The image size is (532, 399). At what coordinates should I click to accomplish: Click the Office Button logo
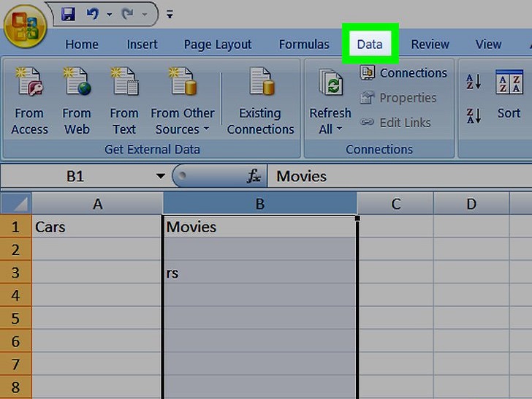click(26, 26)
